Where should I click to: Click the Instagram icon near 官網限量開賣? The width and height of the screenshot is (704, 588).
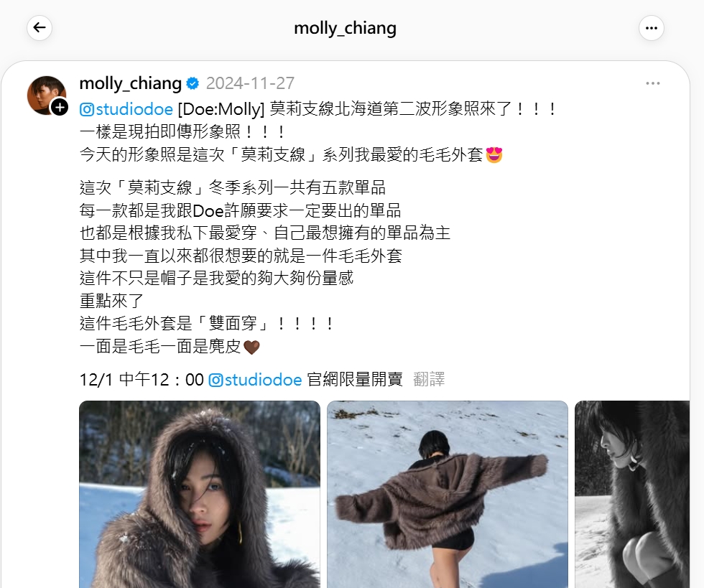coord(216,381)
